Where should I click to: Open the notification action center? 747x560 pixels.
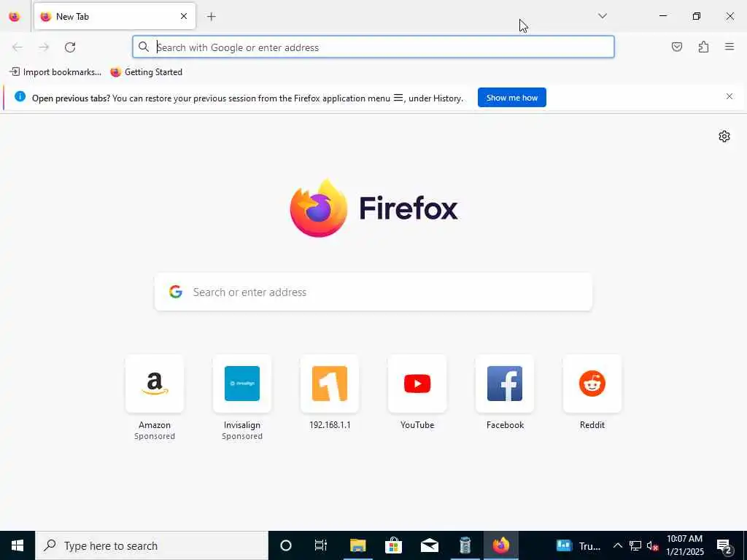tap(724, 545)
